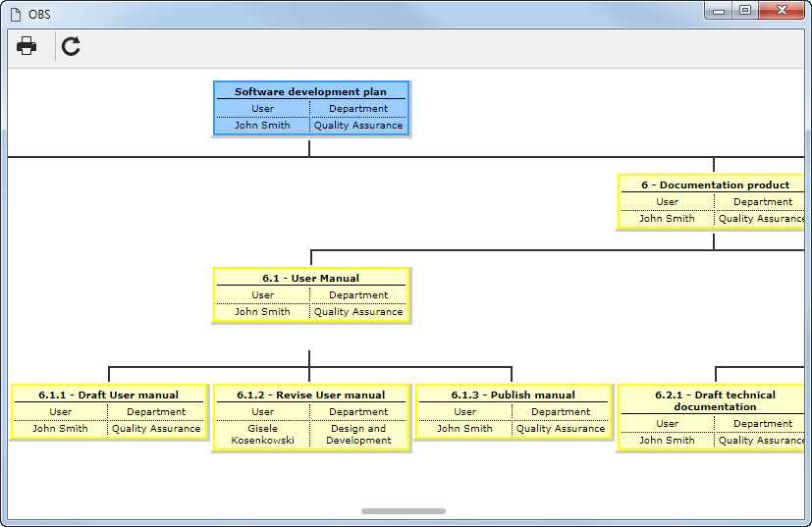Print the OBS chart
This screenshot has width=812, height=527.
click(x=27, y=46)
